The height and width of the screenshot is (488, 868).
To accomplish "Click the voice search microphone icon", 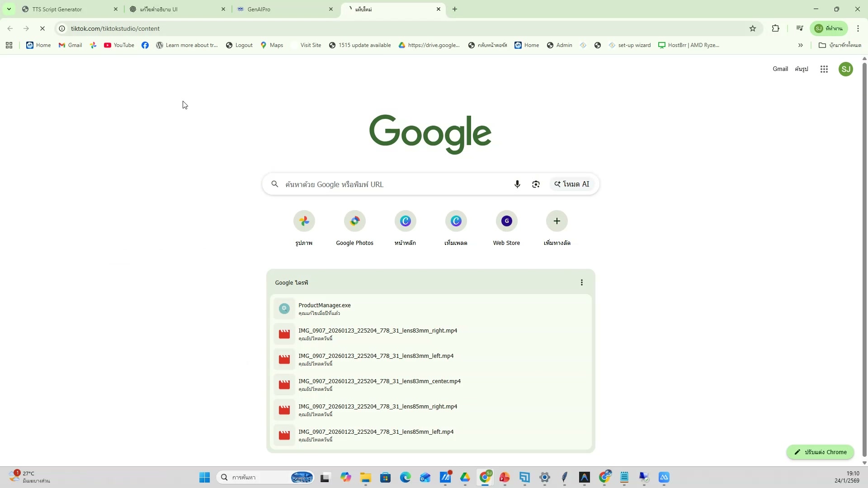I will pyautogui.click(x=517, y=184).
